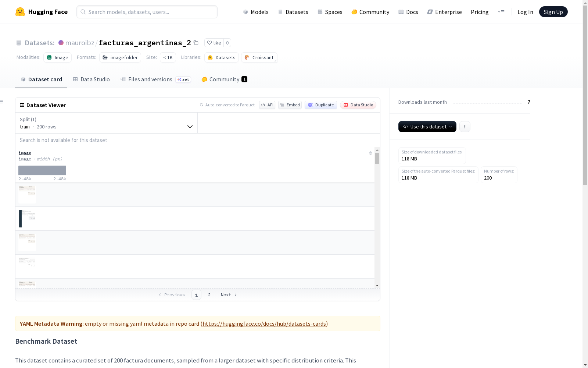588x368 pixels.
Task: Visit the Enterprise page
Action: [444, 12]
